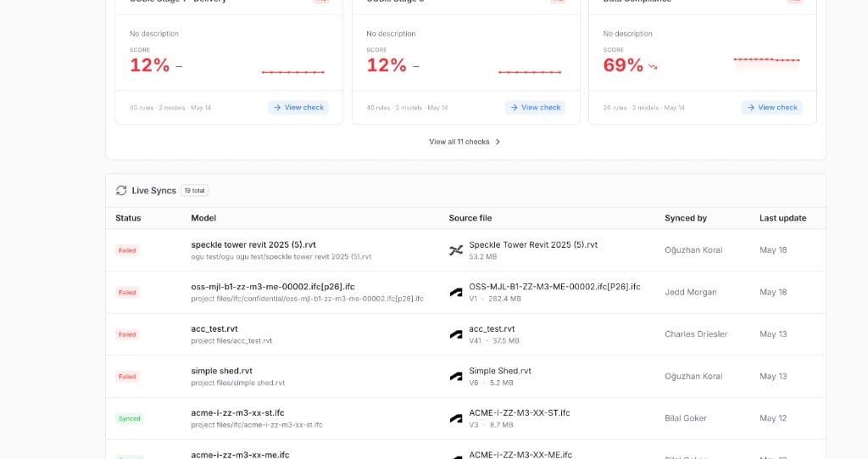Open View check for COBie Stage 1 Delivery card
Screen dimensions: 868x459
tap(298, 108)
